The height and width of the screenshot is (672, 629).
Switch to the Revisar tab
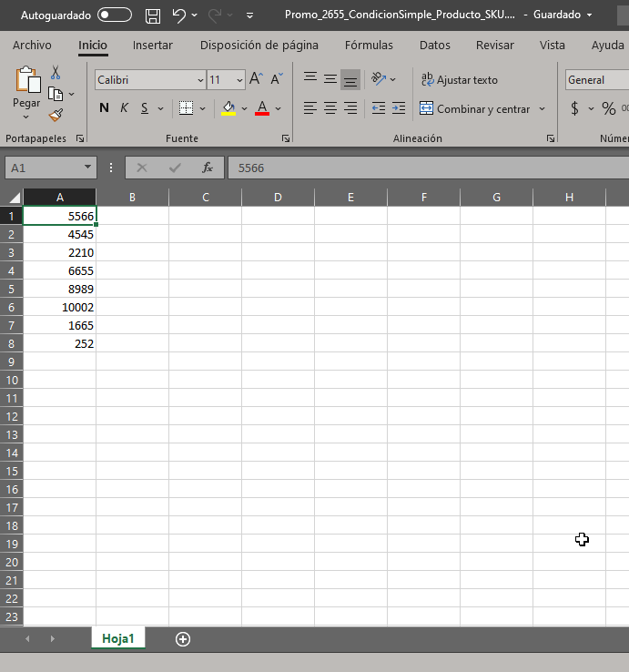(495, 45)
